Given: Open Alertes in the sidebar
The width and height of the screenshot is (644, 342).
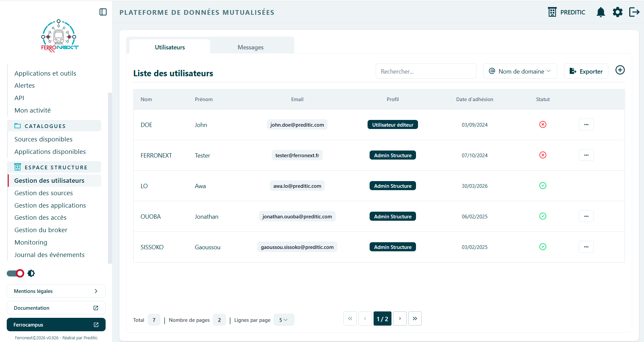Looking at the screenshot, I should click(x=25, y=86).
